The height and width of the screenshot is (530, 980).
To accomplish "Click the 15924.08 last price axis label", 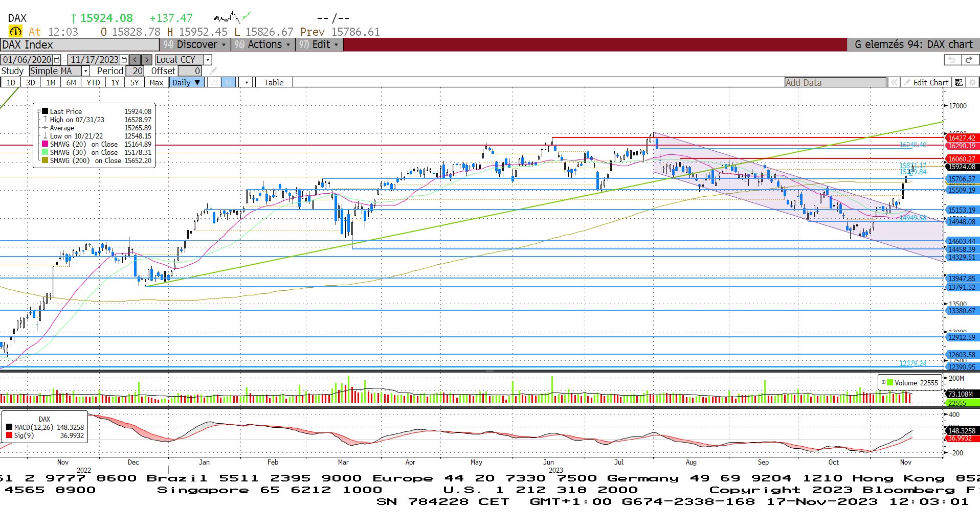I will [962, 167].
